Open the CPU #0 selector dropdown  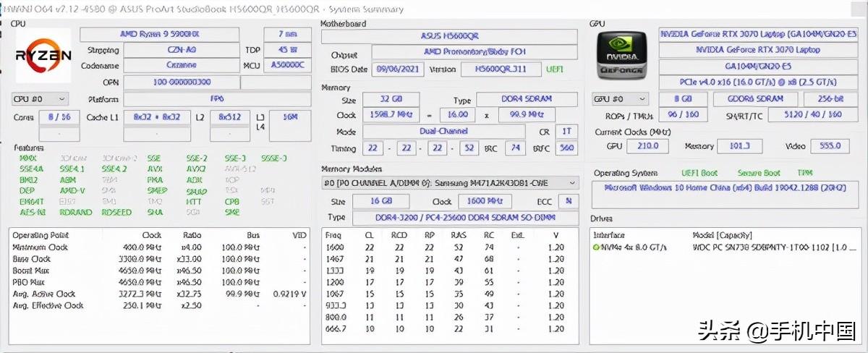(40, 99)
